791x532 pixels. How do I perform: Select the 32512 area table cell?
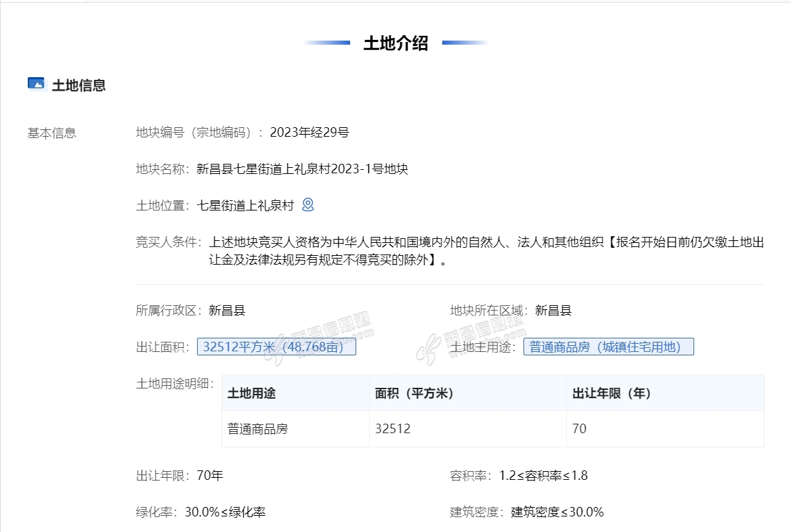tap(393, 429)
